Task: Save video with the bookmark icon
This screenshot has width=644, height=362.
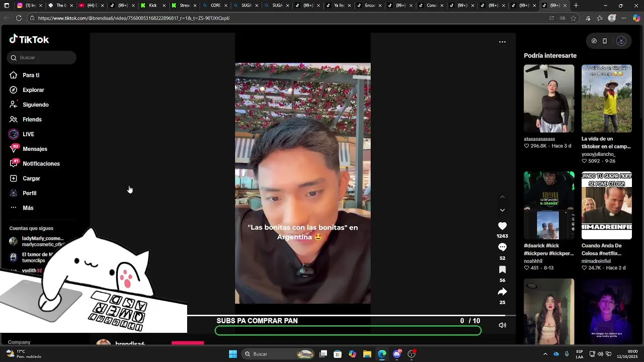Action: click(x=502, y=269)
